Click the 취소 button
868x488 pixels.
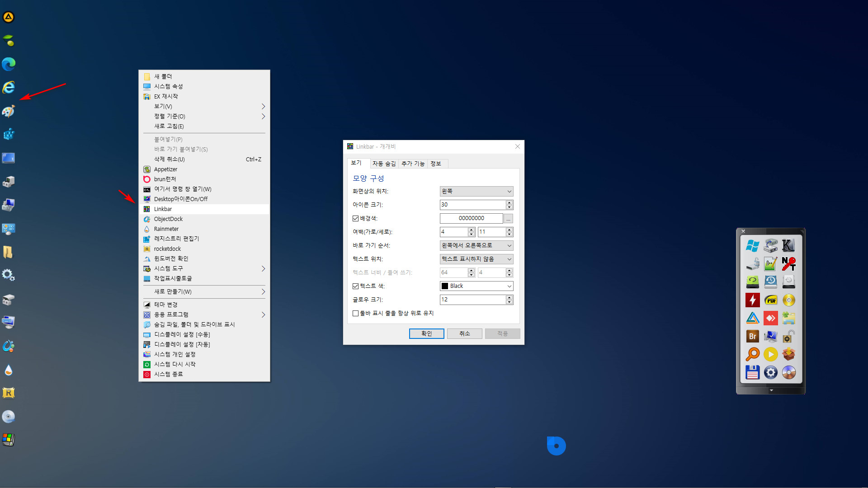pos(464,333)
